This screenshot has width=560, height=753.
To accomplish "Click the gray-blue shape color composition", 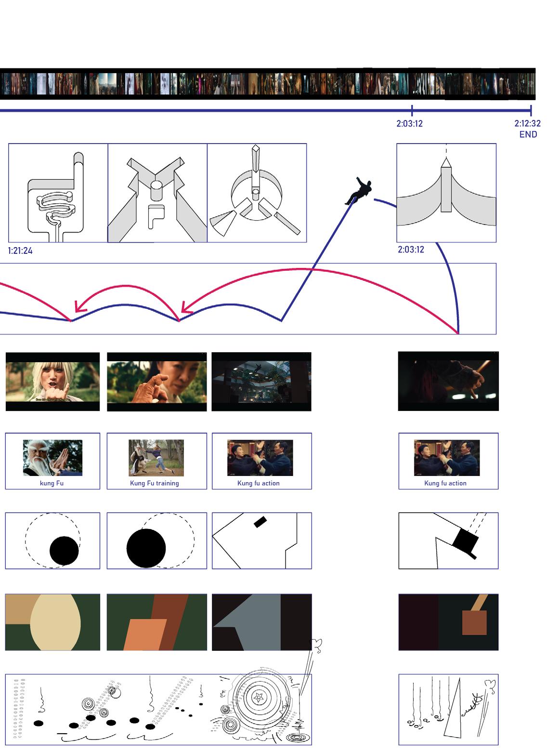I will tap(261, 622).
